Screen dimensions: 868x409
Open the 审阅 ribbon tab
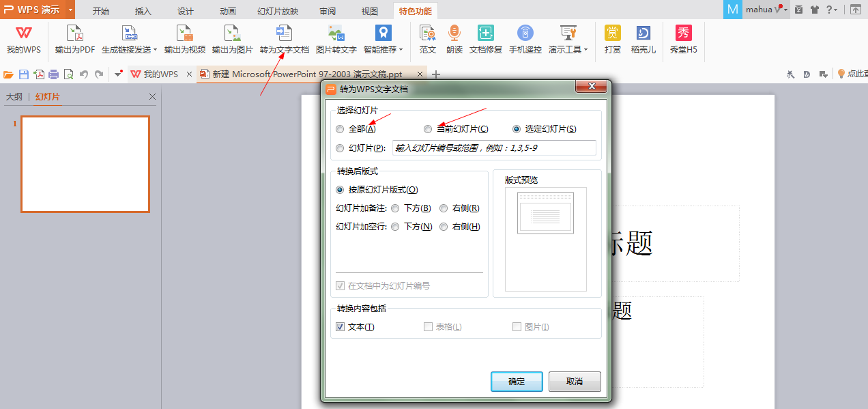coord(327,11)
